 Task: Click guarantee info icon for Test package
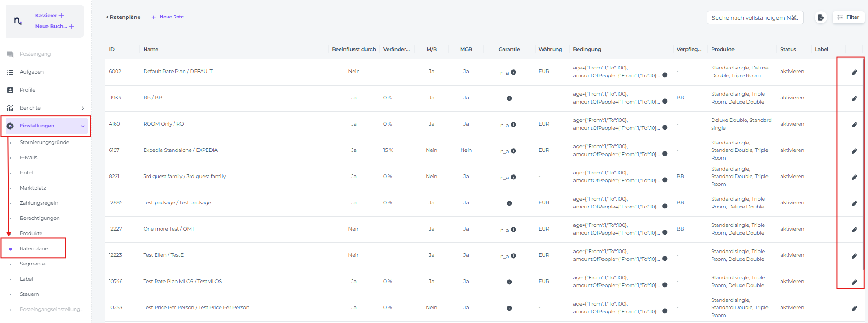pyautogui.click(x=509, y=203)
